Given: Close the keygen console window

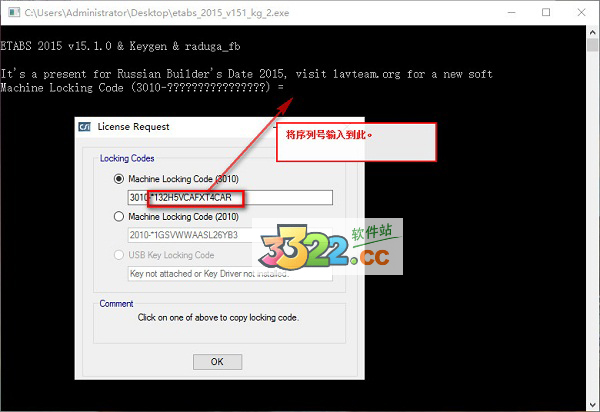Looking at the screenshot, I should click(581, 13).
